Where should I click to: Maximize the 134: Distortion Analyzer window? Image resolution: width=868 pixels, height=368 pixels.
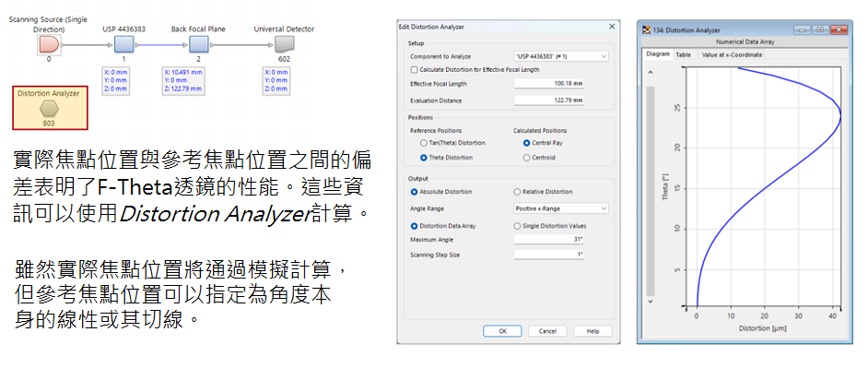click(820, 30)
